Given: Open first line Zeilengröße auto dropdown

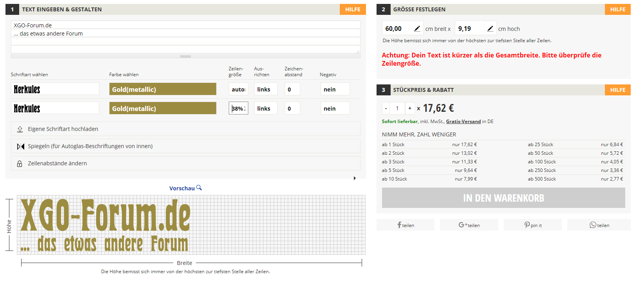Looking at the screenshot, I should point(238,89).
